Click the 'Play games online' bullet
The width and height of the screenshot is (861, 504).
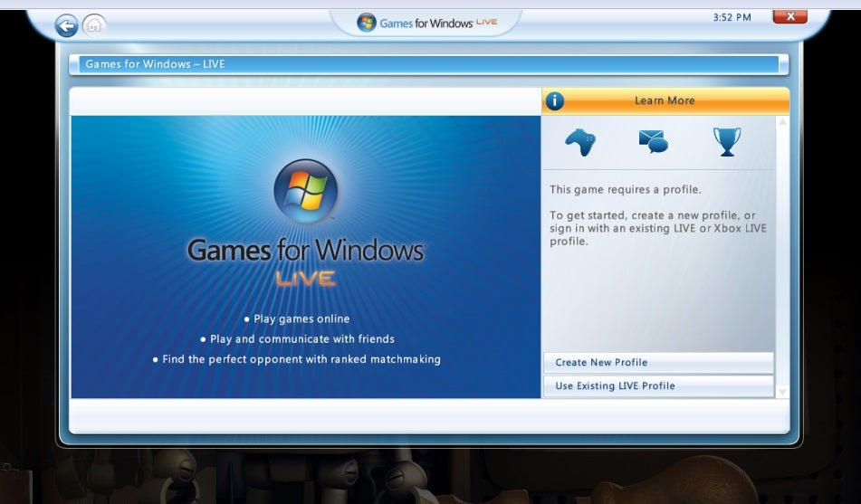click(297, 319)
